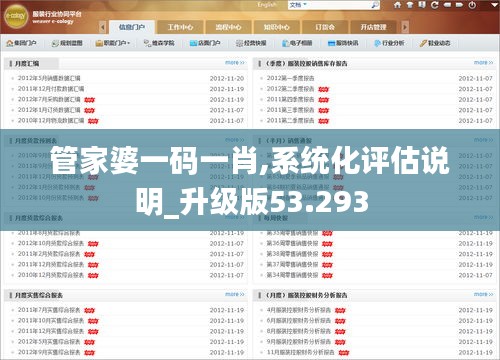Open 2011年10月实售综合报表 entry
The width and height of the screenshot is (500, 360).
point(51,320)
